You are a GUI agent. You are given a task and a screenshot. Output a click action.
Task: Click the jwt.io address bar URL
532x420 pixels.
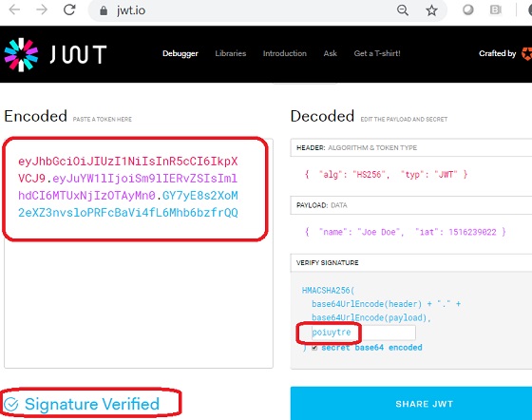[x=131, y=10]
